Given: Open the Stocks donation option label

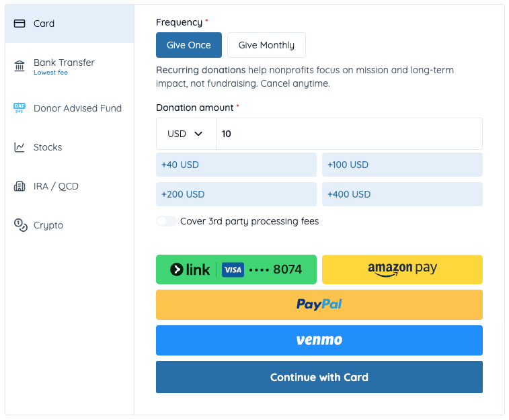Looking at the screenshot, I should click(x=48, y=147).
